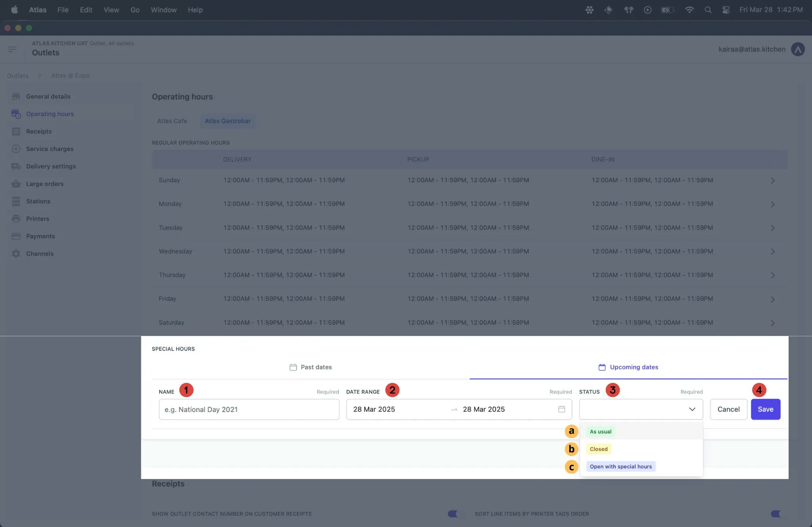
Task: Toggle sort line items by printer tags
Action: [x=776, y=514]
